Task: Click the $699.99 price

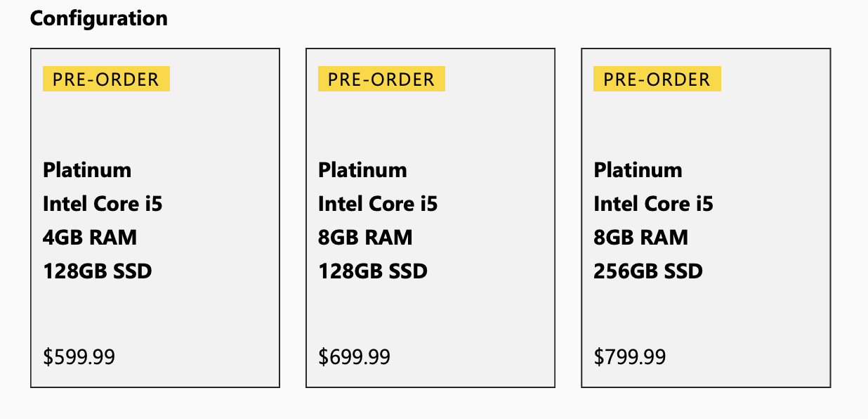Action: pyautogui.click(x=354, y=357)
